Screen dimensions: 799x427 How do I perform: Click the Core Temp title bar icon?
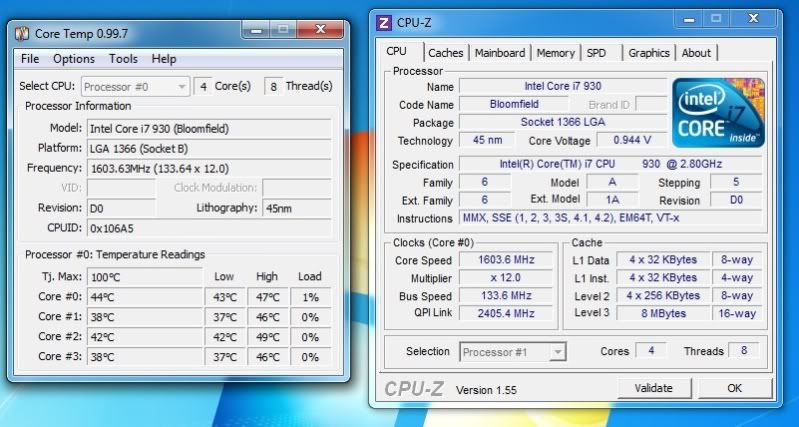click(22, 34)
